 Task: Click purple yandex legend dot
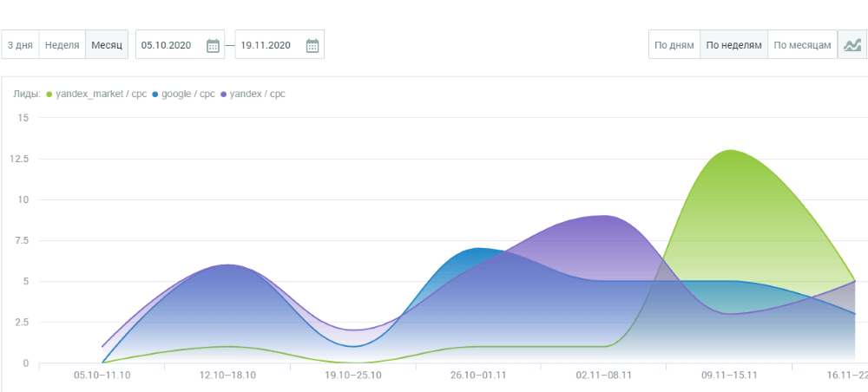click(x=225, y=94)
